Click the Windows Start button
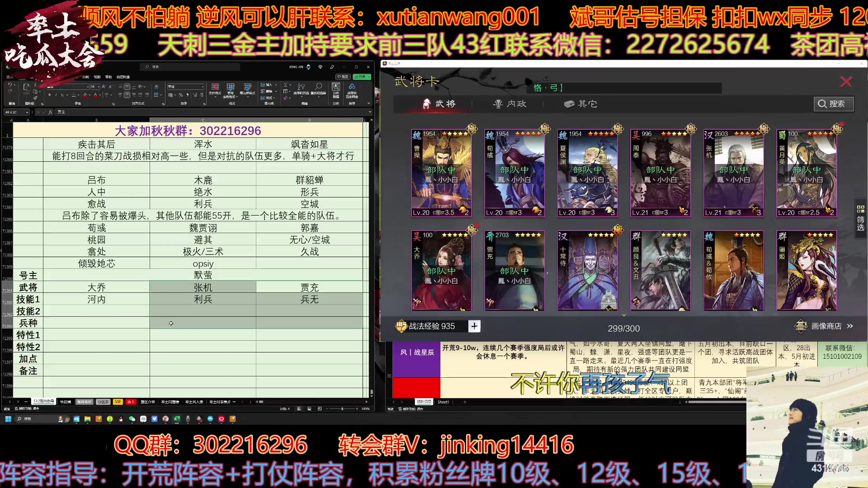The image size is (868, 488). tap(8, 419)
